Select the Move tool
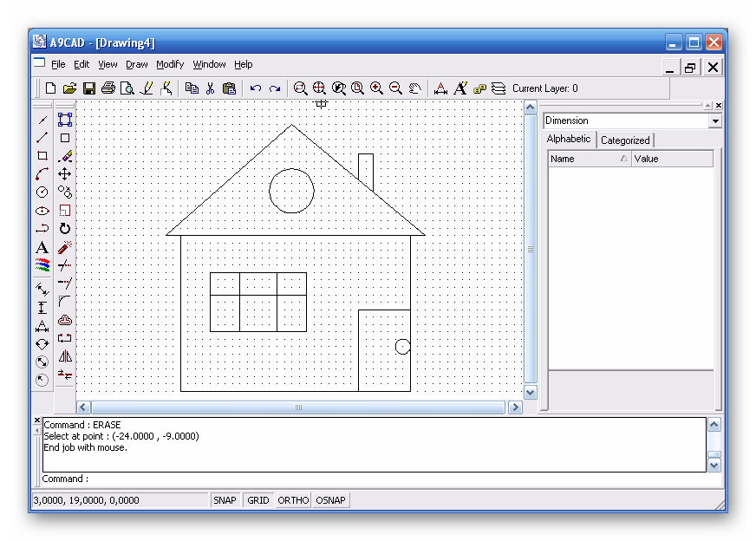This screenshot has height=541, width=756. coord(65,174)
